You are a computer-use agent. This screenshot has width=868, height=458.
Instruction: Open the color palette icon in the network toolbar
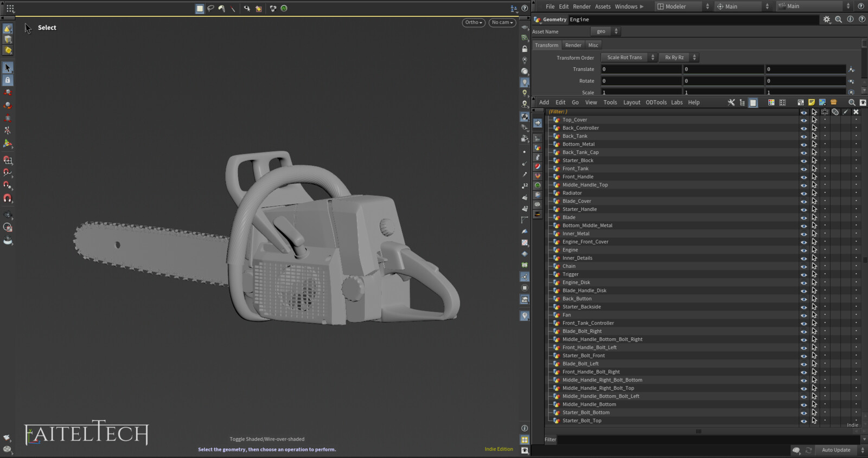coord(771,102)
